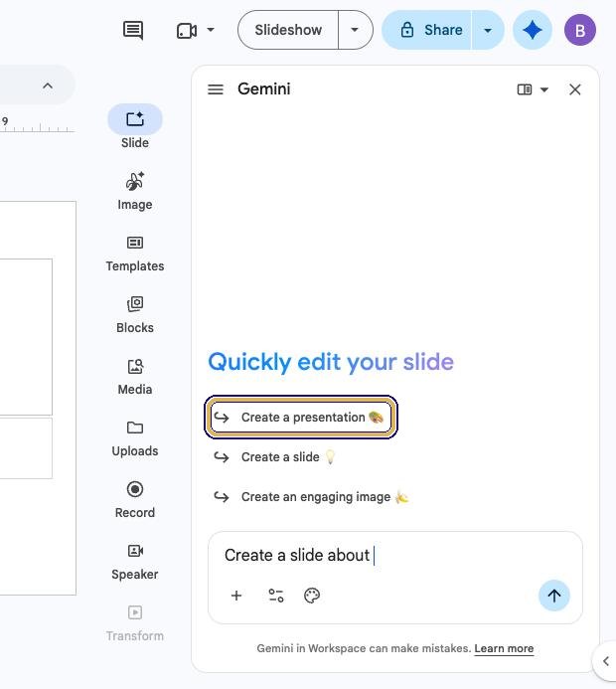616x689 pixels.
Task: Click the horizontal ruler
Action: (x=38, y=124)
